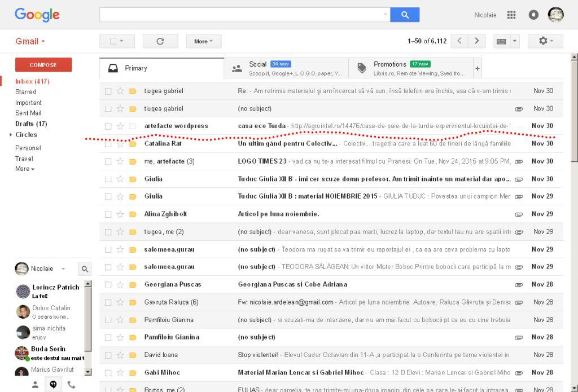Select the artefacte wordpress email checkbox
Screen dimensions: 578x392
pos(108,126)
